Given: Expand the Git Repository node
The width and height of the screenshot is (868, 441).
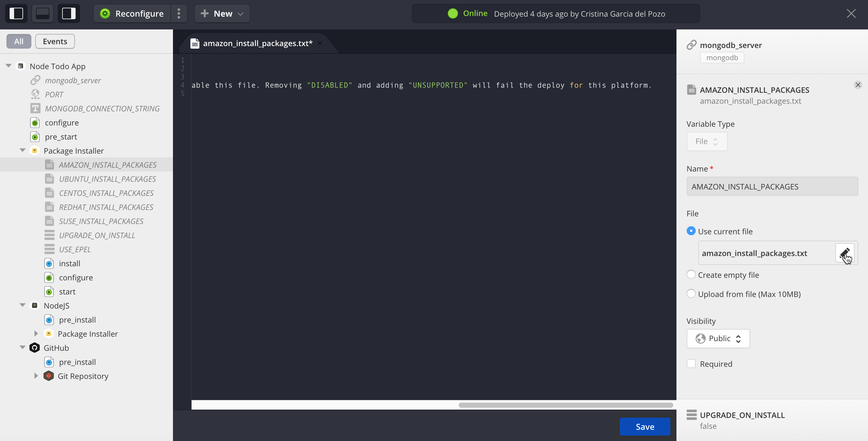Looking at the screenshot, I should [x=36, y=376].
